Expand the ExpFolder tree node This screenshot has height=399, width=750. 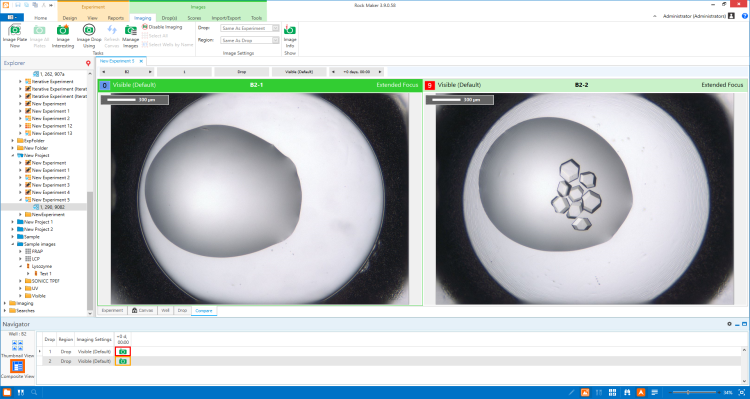pyautogui.click(x=13, y=141)
